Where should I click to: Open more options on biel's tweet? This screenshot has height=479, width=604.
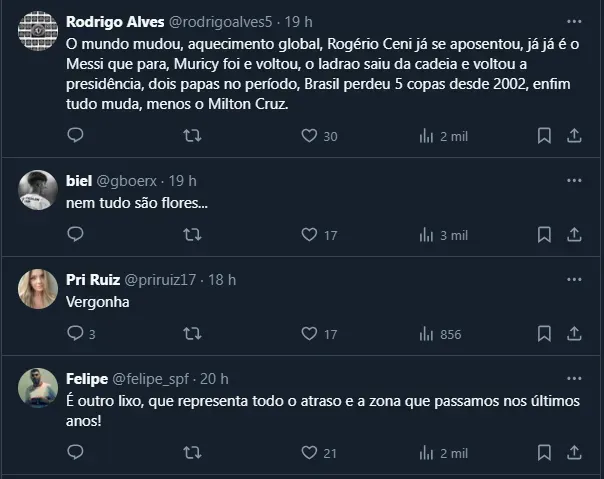[x=574, y=180]
